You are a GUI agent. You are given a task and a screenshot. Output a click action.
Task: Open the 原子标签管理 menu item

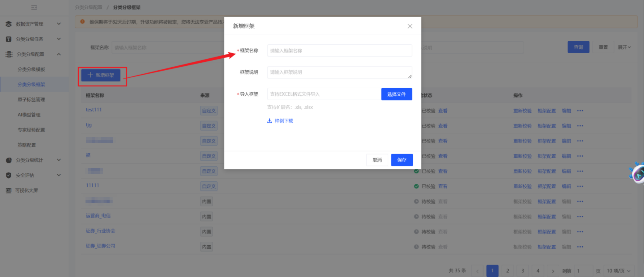point(31,100)
